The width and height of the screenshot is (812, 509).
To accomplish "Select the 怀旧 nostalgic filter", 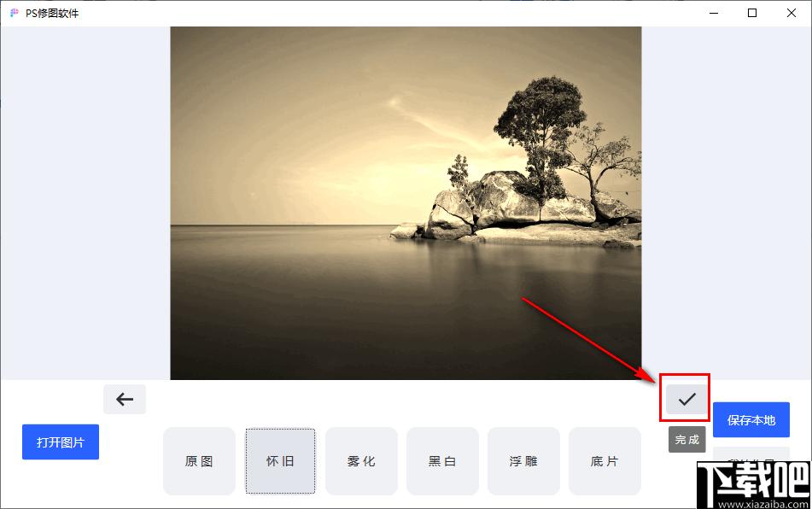I will [x=280, y=461].
